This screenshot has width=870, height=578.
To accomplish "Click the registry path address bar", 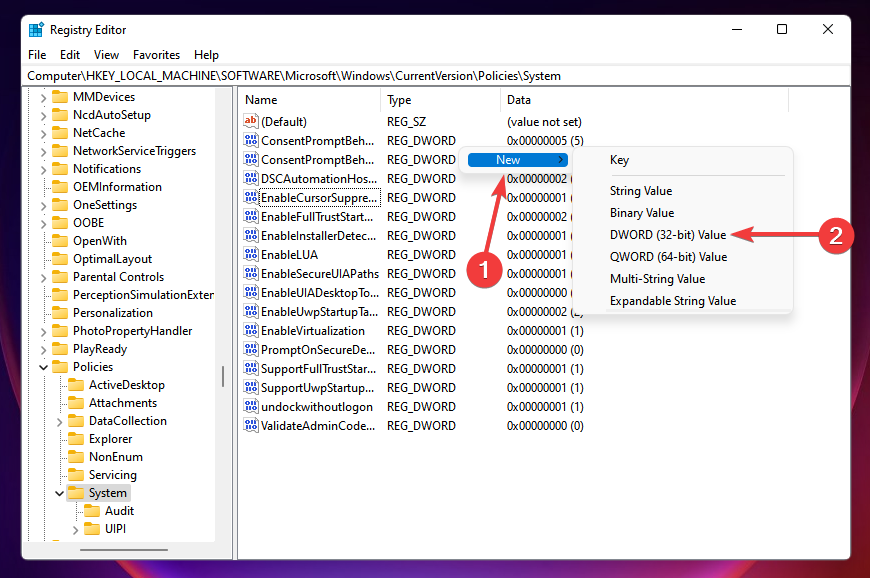I will [436, 76].
